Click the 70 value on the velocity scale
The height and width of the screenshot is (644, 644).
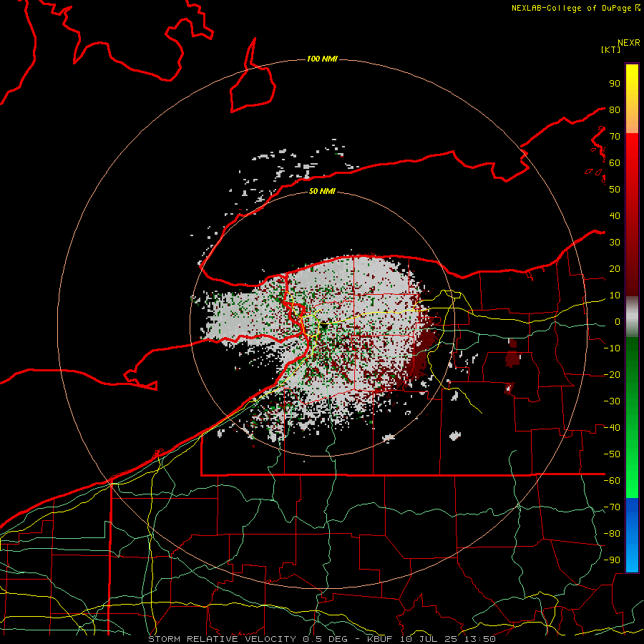[615, 137]
